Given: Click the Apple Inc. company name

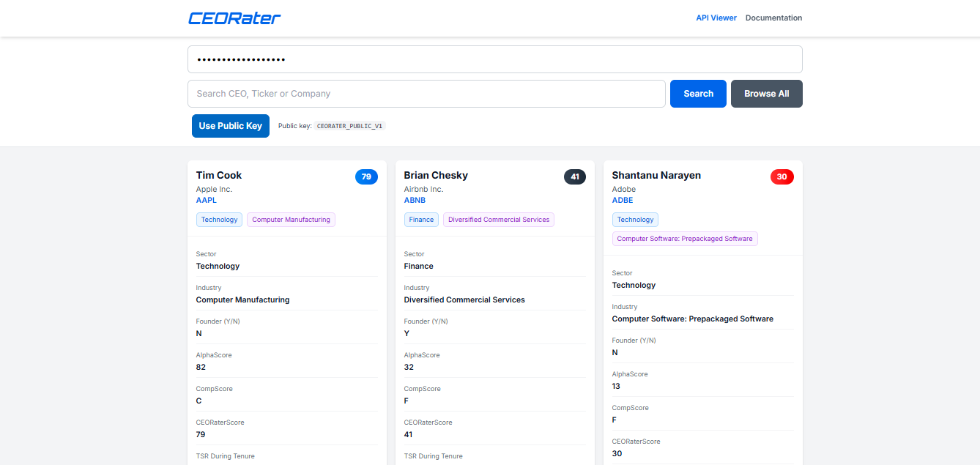Looking at the screenshot, I should click(x=214, y=189).
